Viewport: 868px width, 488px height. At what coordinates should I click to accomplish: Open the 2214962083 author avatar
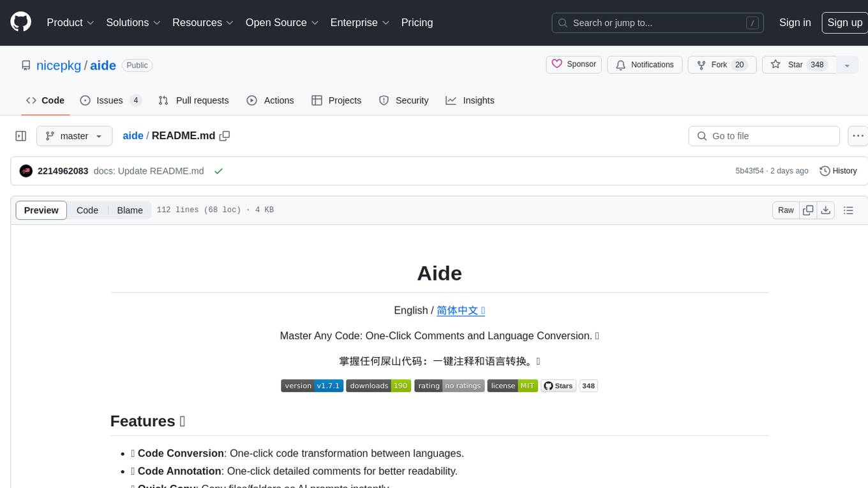(26, 171)
